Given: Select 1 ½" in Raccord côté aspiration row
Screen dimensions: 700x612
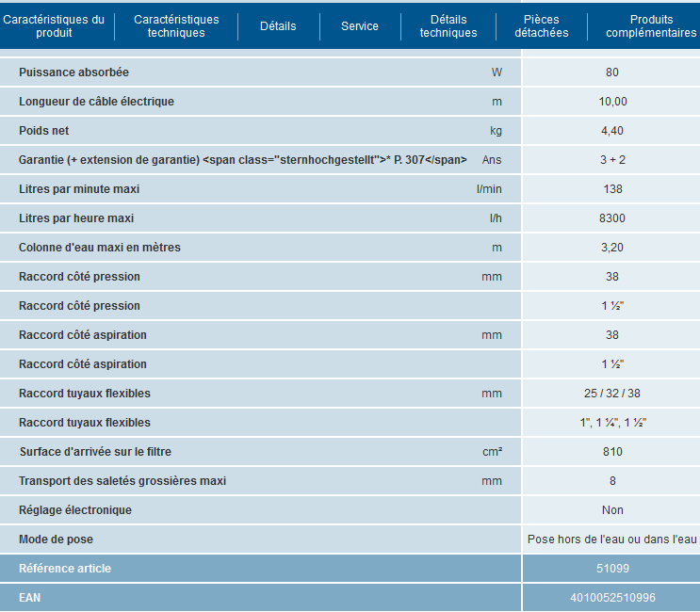Looking at the screenshot, I should (x=612, y=364).
